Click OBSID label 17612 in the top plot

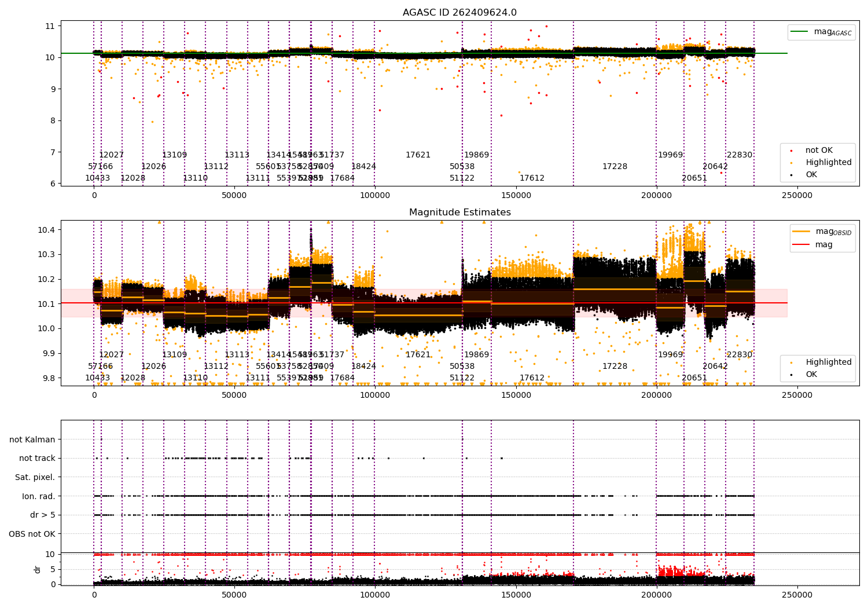tap(532, 178)
